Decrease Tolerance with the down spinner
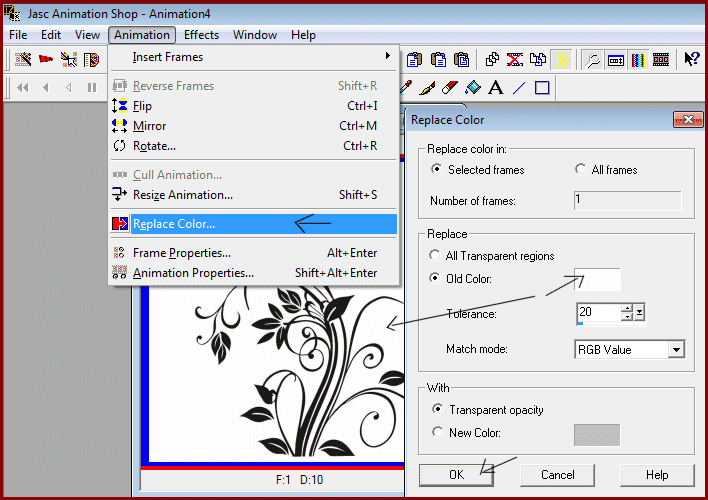 click(627, 316)
